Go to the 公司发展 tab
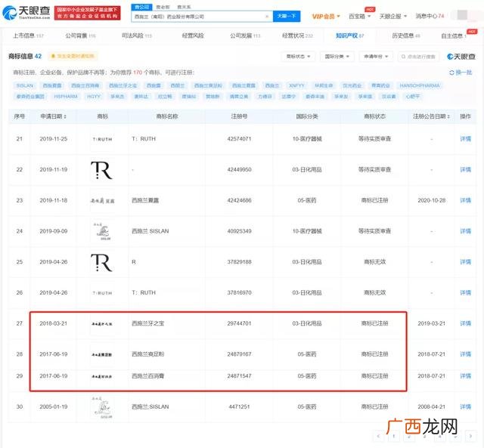Viewport: 484px width, 448px height. tap(245, 36)
